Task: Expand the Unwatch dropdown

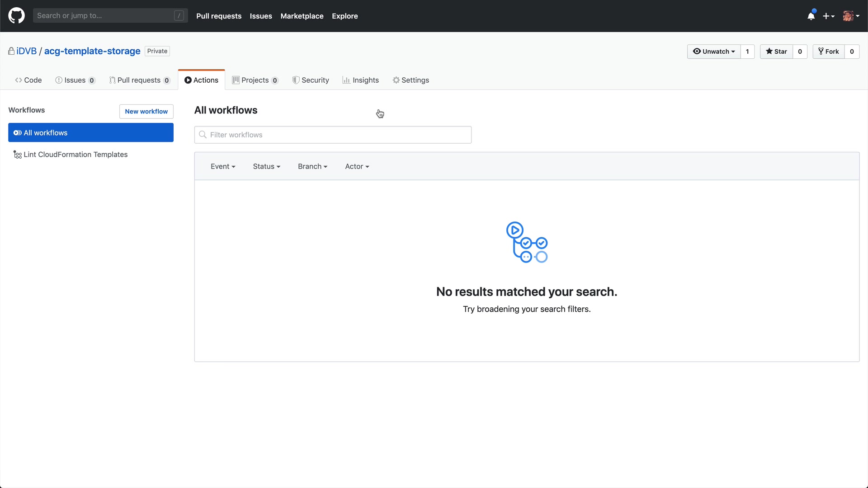Action: (x=714, y=52)
